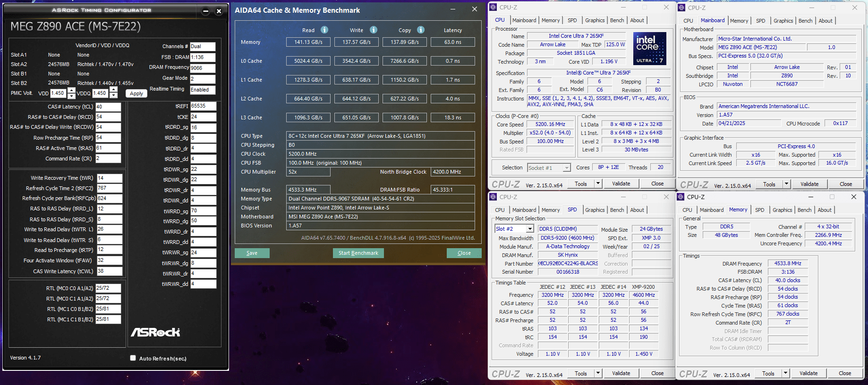Click Apply in ASRock Timing Configurator
868x385 pixels.
click(136, 93)
